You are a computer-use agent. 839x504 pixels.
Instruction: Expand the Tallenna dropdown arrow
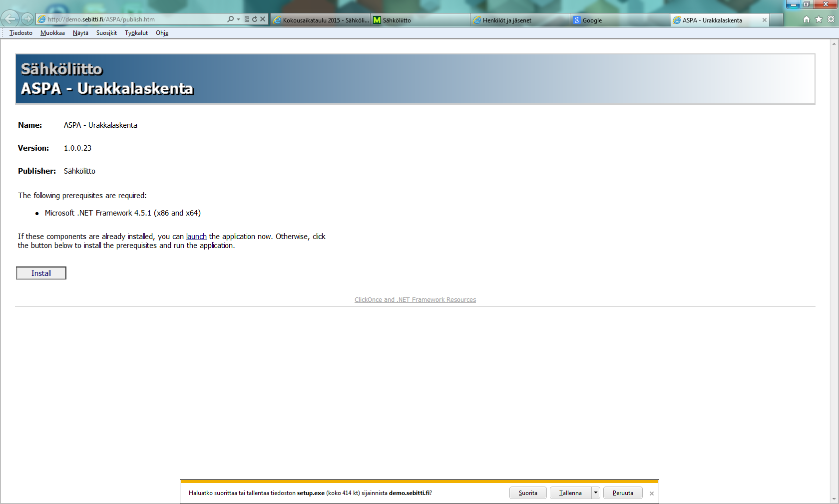596,493
